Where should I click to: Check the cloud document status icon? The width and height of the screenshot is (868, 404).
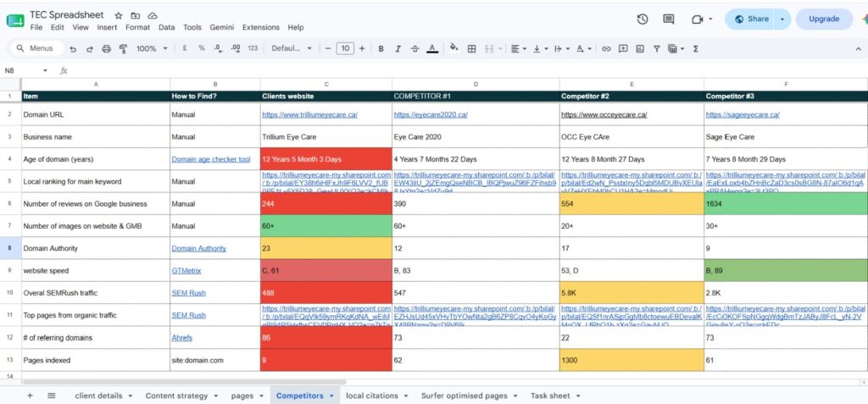coord(153,15)
